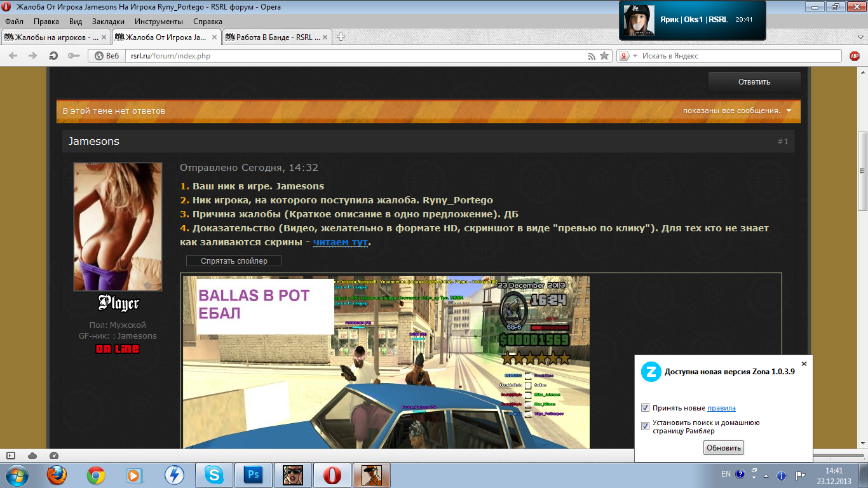Open the Инструменты menu
The image size is (868, 488).
coord(159,21)
